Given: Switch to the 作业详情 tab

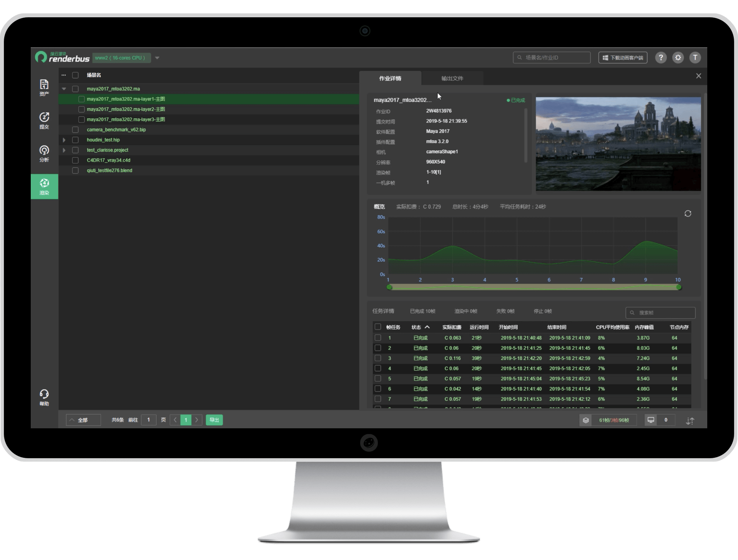Looking at the screenshot, I should tap(390, 78).
